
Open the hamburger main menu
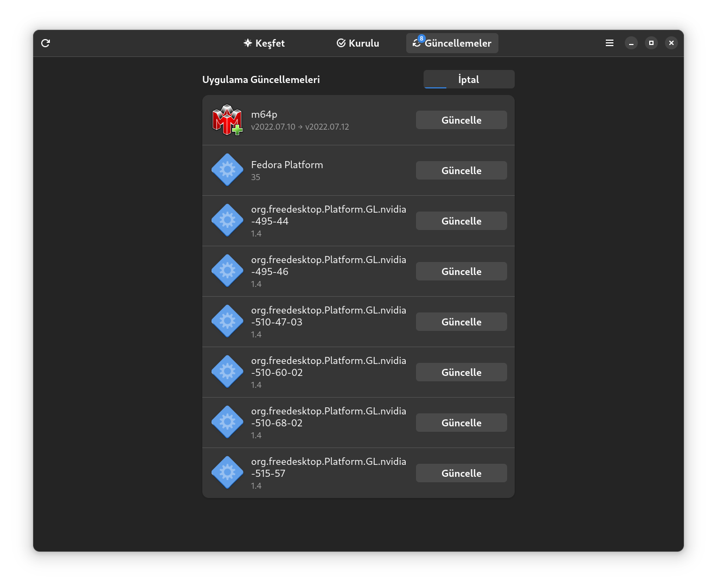click(610, 43)
